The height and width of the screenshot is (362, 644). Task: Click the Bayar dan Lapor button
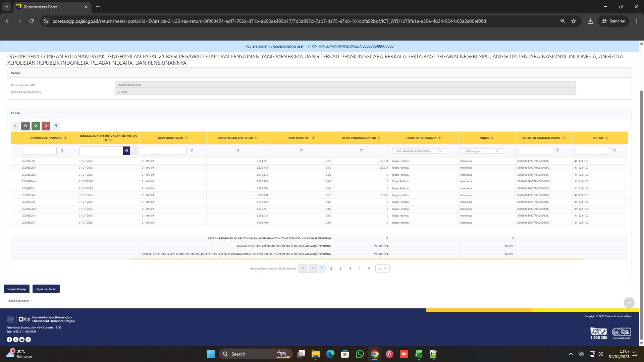click(46, 289)
